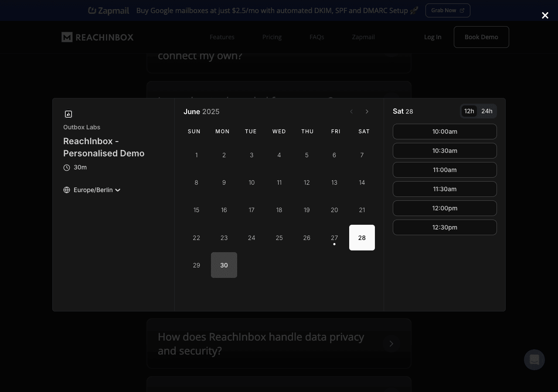Go to the previous month arrow

[351, 112]
